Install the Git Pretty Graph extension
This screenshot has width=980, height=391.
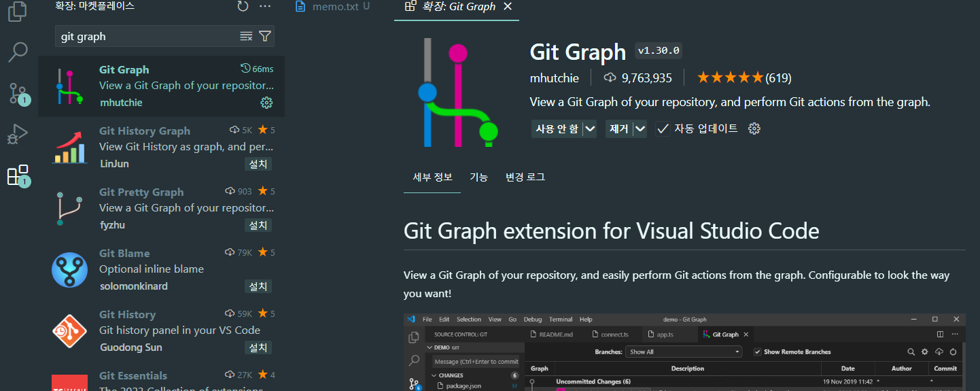(258, 225)
